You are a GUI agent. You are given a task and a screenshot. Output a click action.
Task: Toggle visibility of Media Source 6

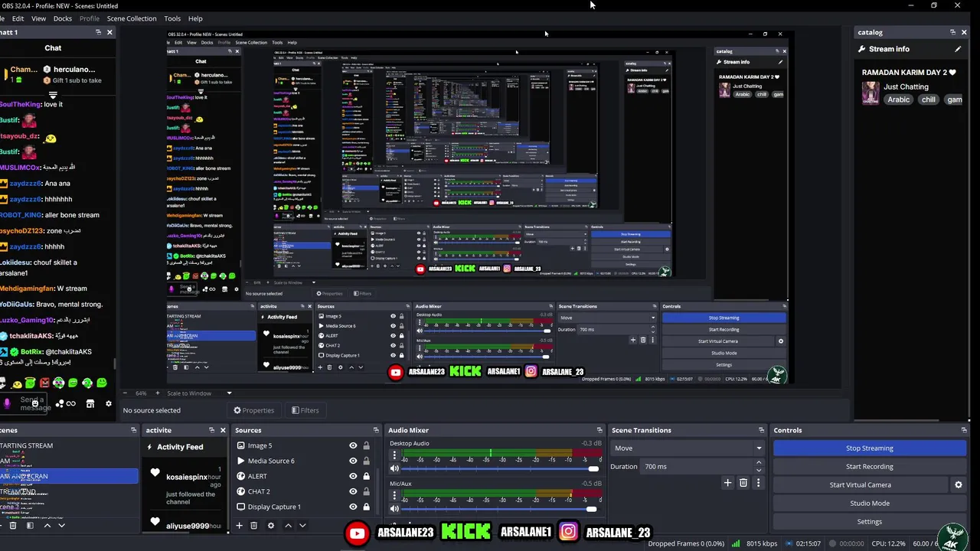(x=353, y=461)
